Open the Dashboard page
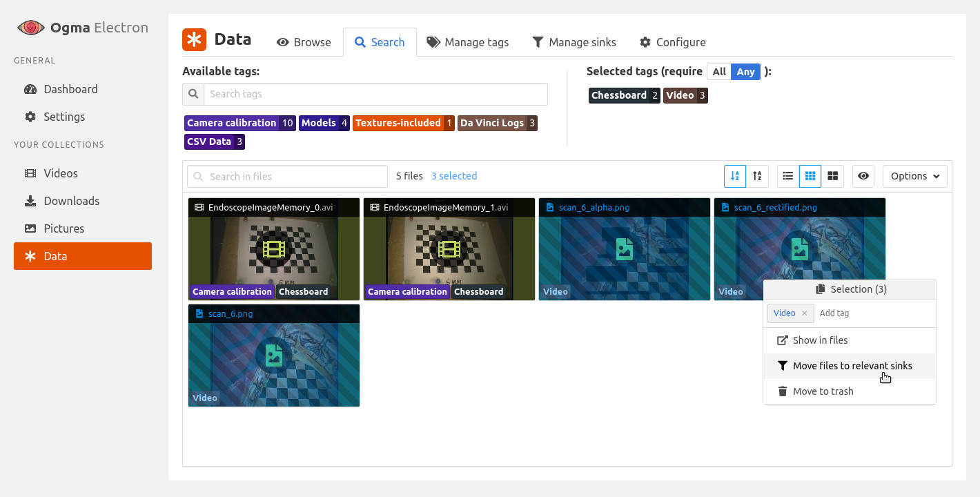This screenshot has width=980, height=497. pos(83,89)
